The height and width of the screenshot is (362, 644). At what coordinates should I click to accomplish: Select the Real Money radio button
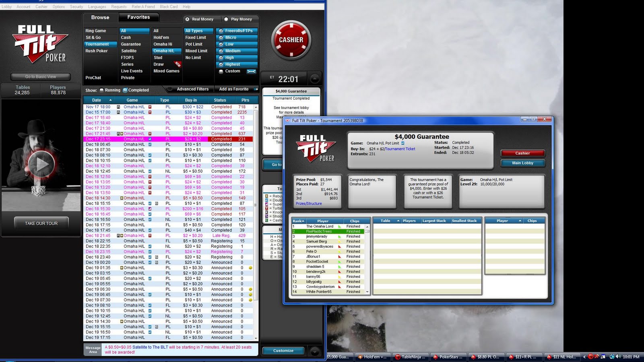pos(187,19)
